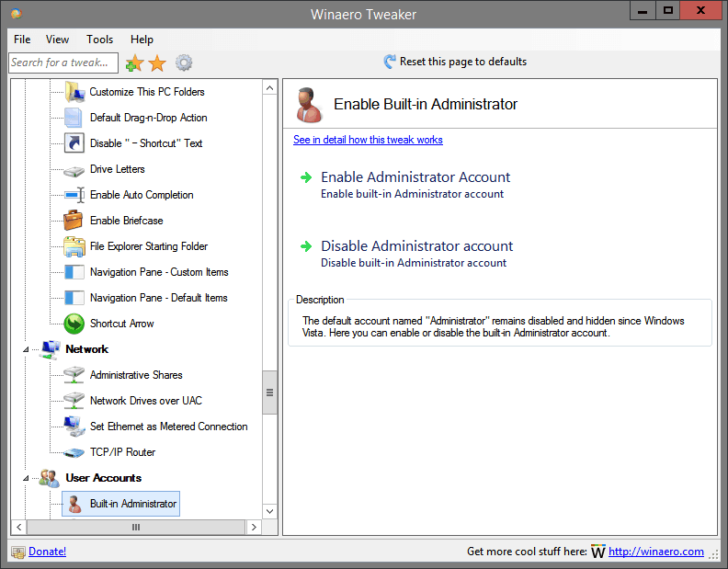Click the File Explorer Starting Folder icon
Screen dimensions: 728x569
click(x=74, y=246)
